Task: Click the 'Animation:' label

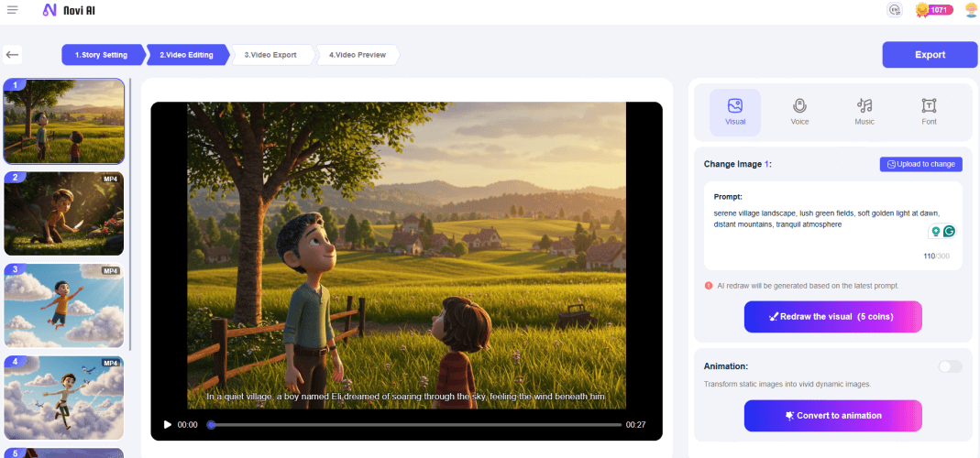Action: (726, 366)
